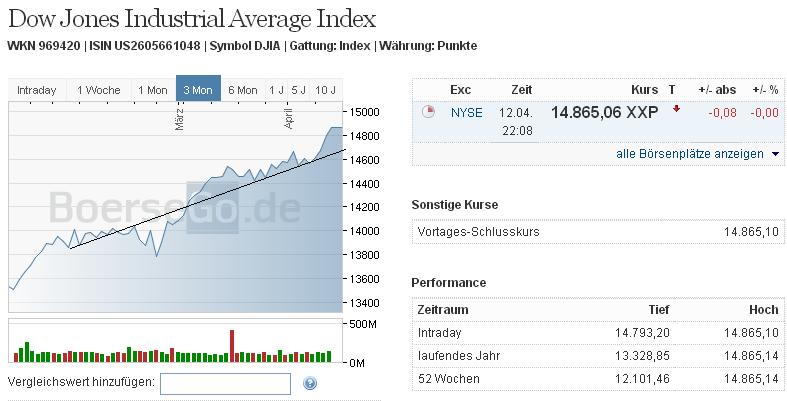Click the 14.865,06 XXP price value

click(604, 112)
